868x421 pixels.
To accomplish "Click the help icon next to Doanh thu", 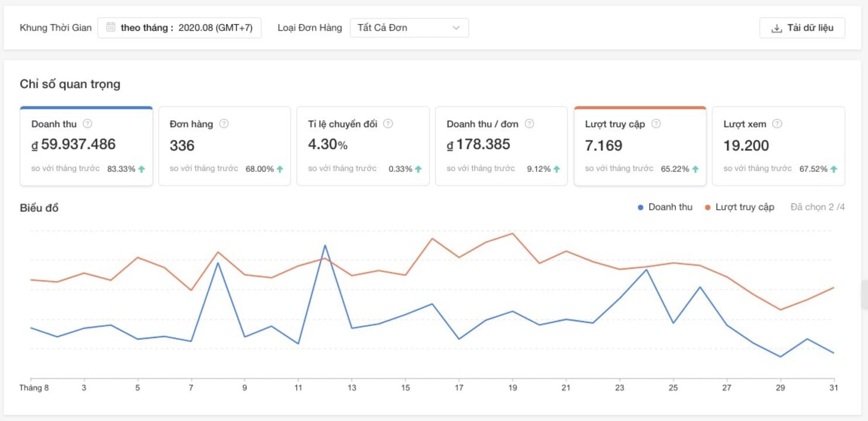I will click(88, 124).
